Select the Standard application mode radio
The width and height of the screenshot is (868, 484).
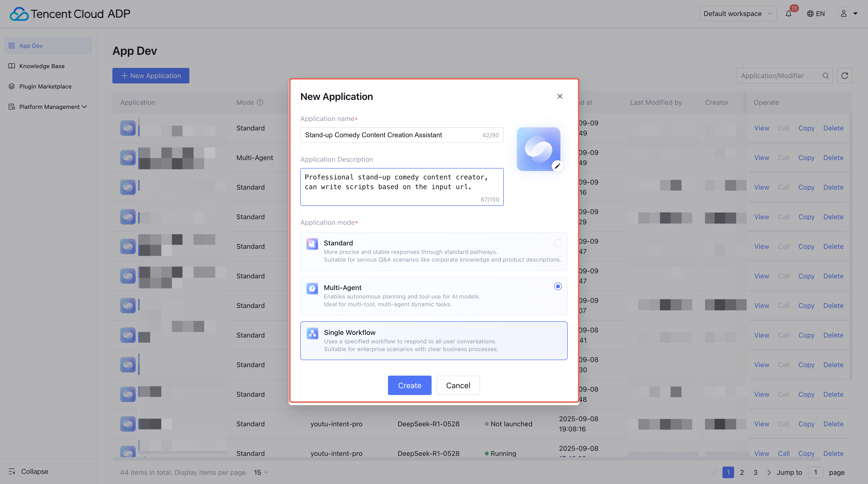coord(558,243)
